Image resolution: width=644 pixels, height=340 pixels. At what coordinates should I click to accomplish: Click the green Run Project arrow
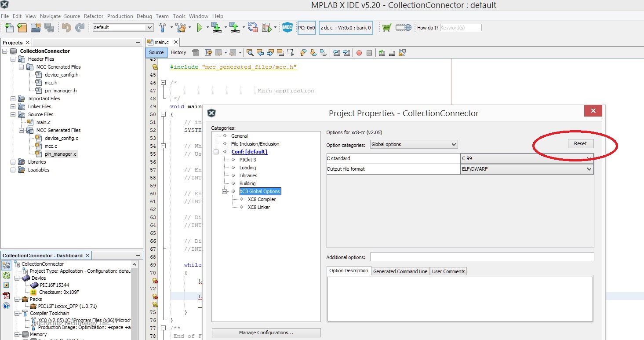(200, 28)
